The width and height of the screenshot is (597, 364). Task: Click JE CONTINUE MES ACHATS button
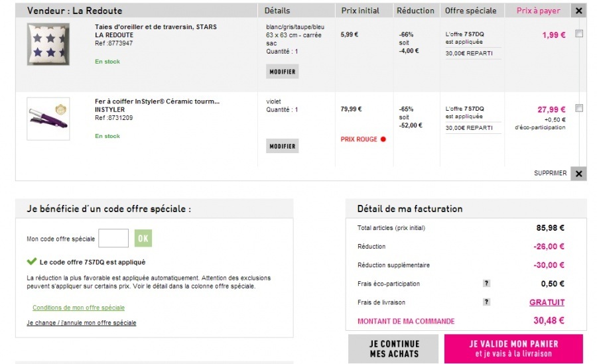[393, 349]
